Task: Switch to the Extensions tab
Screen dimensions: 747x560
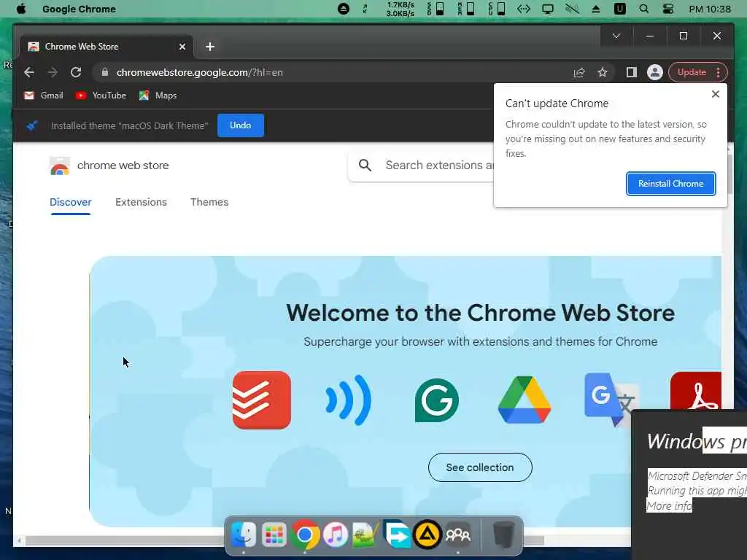Action: click(x=141, y=203)
